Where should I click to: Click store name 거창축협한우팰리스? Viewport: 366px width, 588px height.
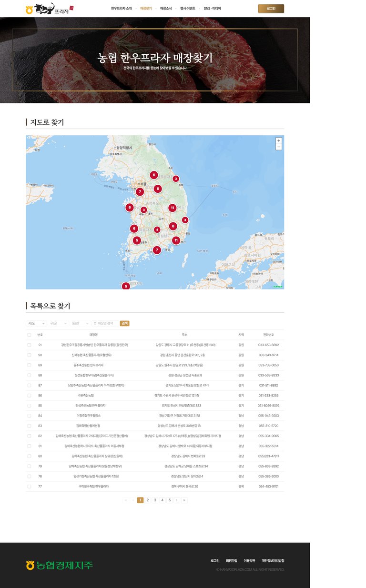click(89, 416)
